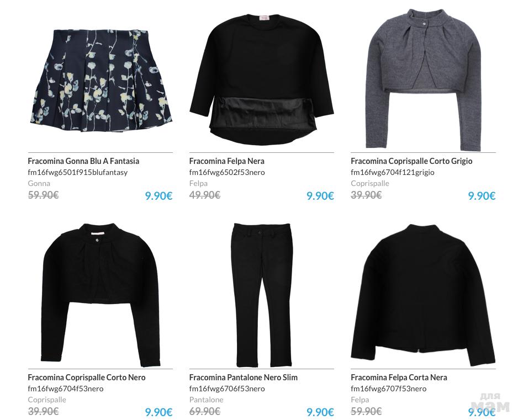Select the Coprispalle category under grey shrug
The height and width of the screenshot is (420, 518).
[369, 183]
